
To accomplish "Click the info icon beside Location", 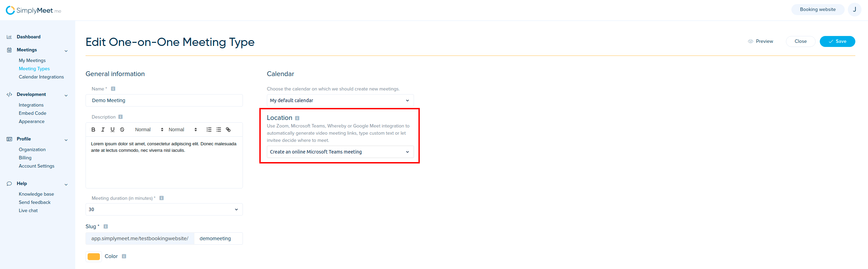I will tap(297, 118).
